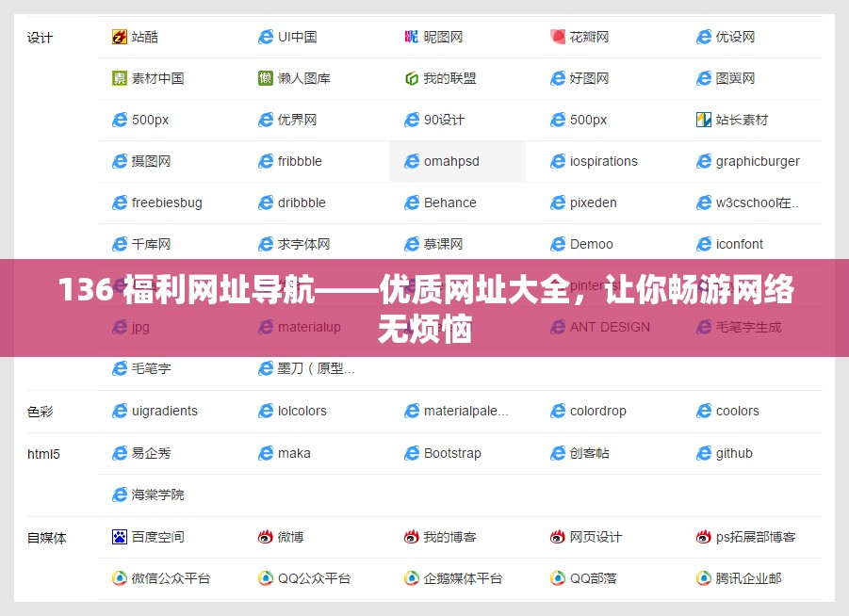Open the 慕课网 link

(x=444, y=244)
